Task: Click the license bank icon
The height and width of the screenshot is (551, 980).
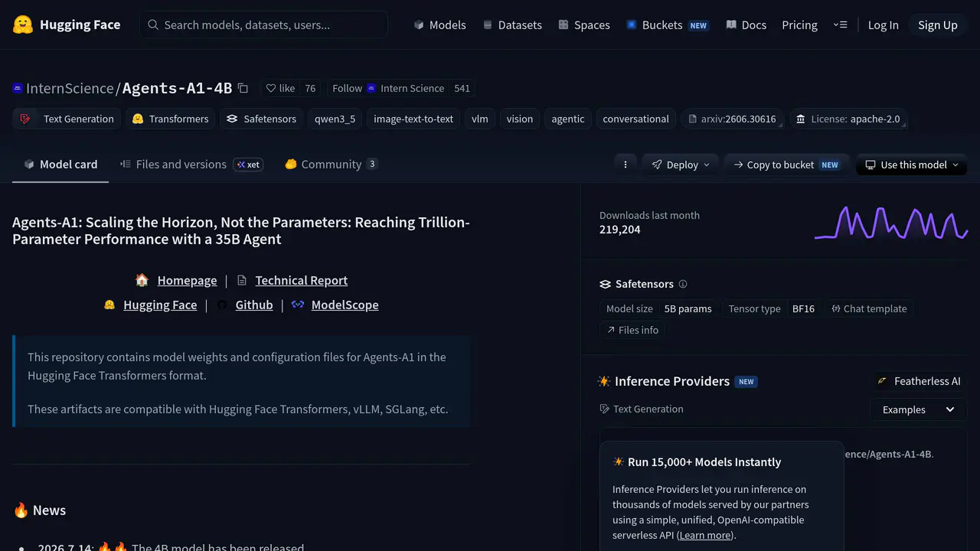Action: (x=800, y=119)
